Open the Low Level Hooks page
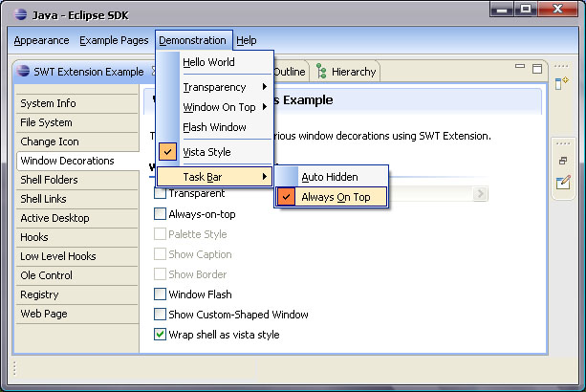Image resolution: width=586 pixels, height=392 pixels. tap(77, 256)
